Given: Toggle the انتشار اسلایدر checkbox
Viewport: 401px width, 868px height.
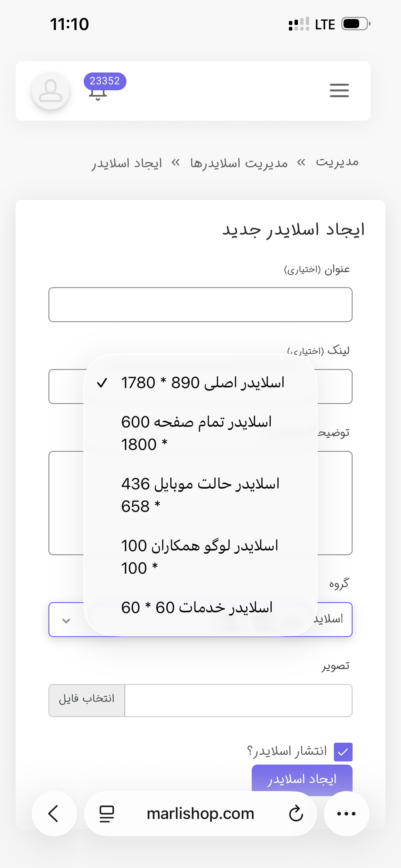Looking at the screenshot, I should pos(343,752).
